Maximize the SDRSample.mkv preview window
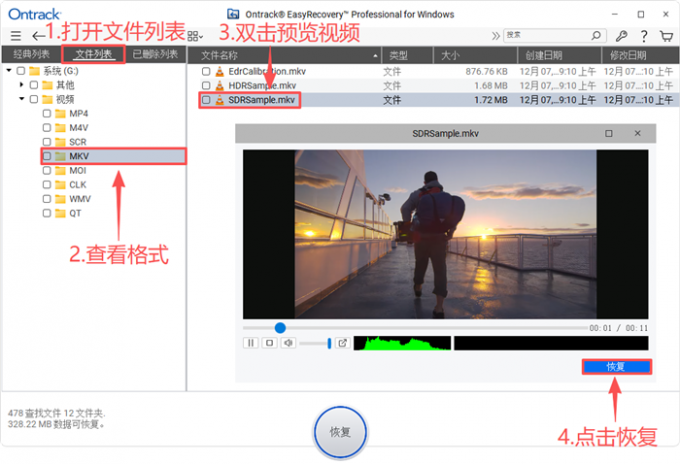This screenshot has width=680, height=464. (x=609, y=134)
